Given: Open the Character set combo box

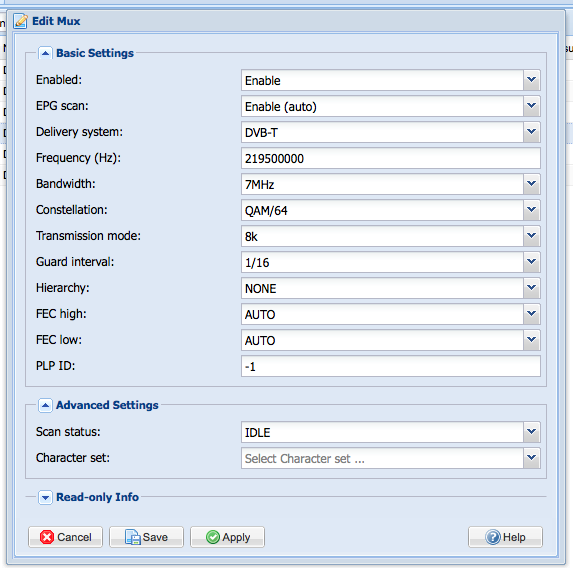Looking at the screenshot, I should tap(390, 458).
